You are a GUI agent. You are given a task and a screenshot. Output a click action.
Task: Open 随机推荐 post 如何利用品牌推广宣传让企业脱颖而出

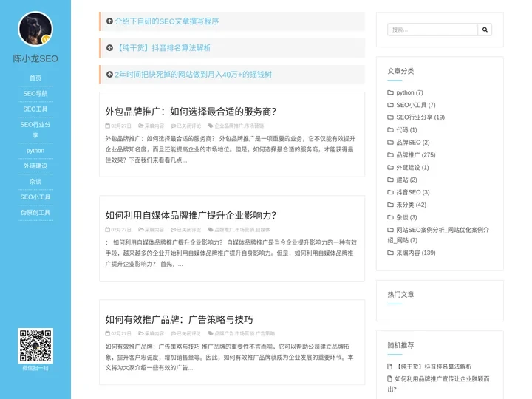pyautogui.click(x=438, y=383)
